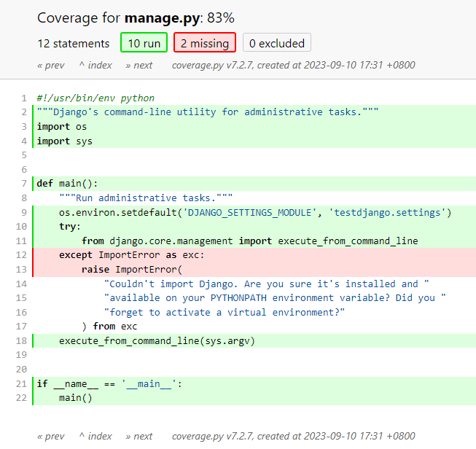Open the header "^ index" link
The height and width of the screenshot is (449, 476).
(x=95, y=65)
